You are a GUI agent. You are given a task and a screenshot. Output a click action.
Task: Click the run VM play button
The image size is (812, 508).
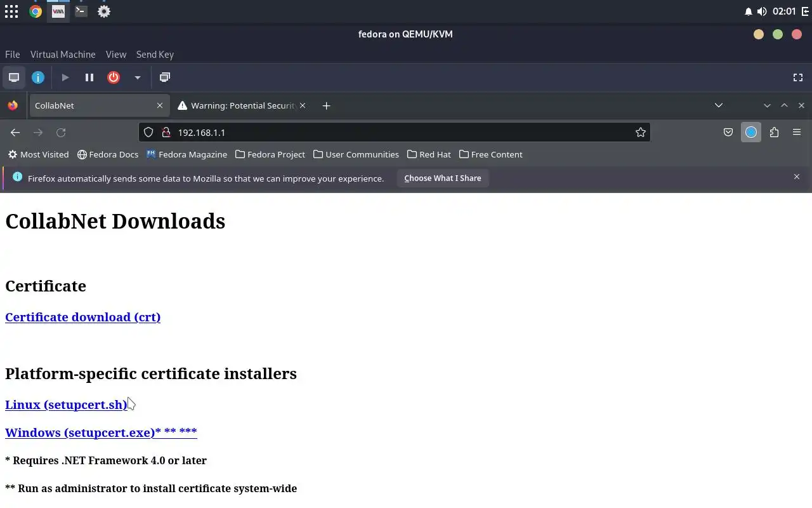tap(65, 77)
